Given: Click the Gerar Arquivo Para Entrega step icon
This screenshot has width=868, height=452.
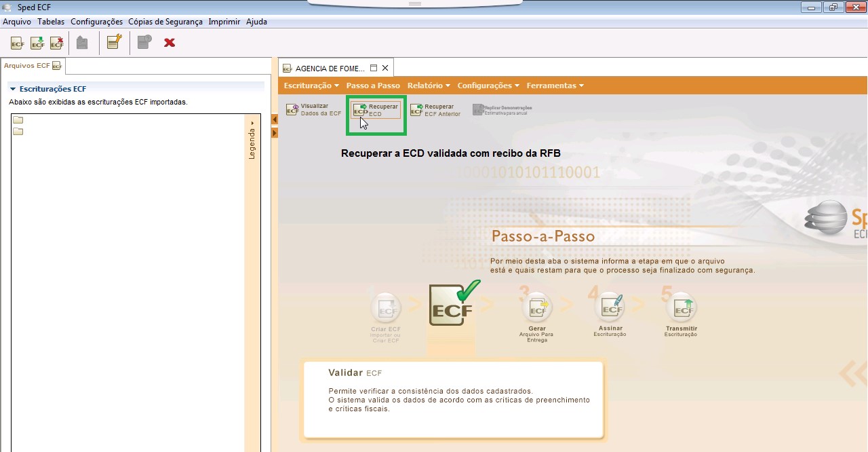Looking at the screenshot, I should (x=537, y=309).
